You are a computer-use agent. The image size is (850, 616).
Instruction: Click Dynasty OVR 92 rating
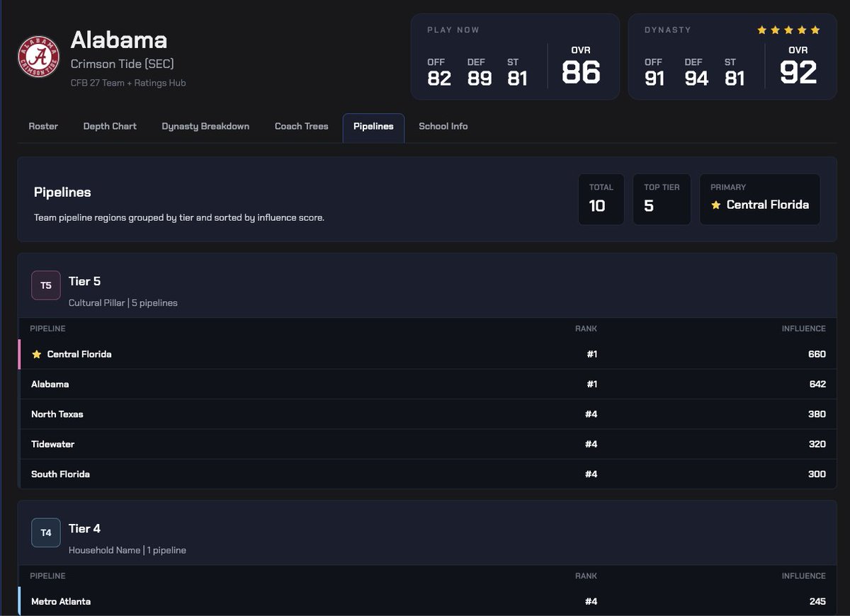798,72
